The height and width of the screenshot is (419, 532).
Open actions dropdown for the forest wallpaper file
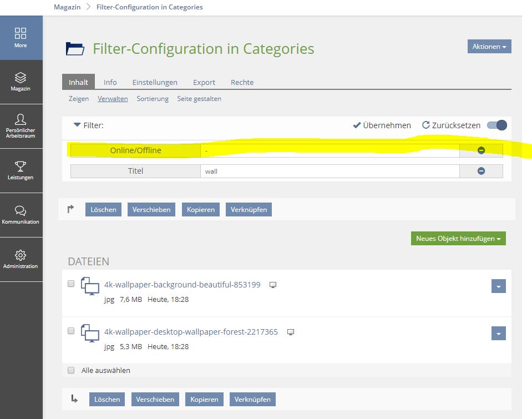click(498, 333)
